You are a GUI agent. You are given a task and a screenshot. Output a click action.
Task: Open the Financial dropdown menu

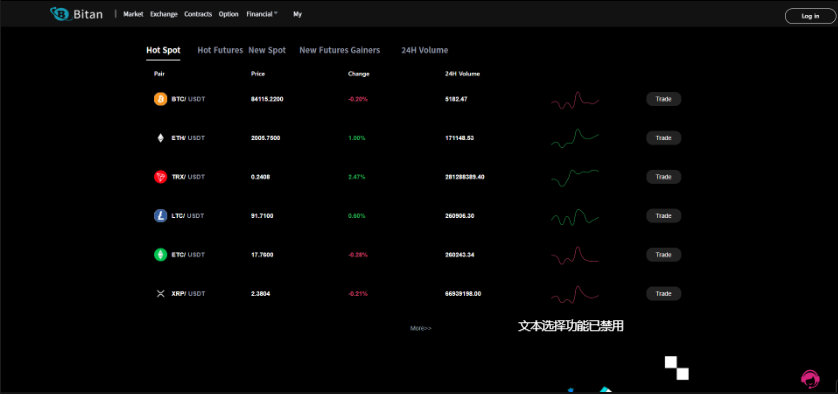[x=262, y=14]
